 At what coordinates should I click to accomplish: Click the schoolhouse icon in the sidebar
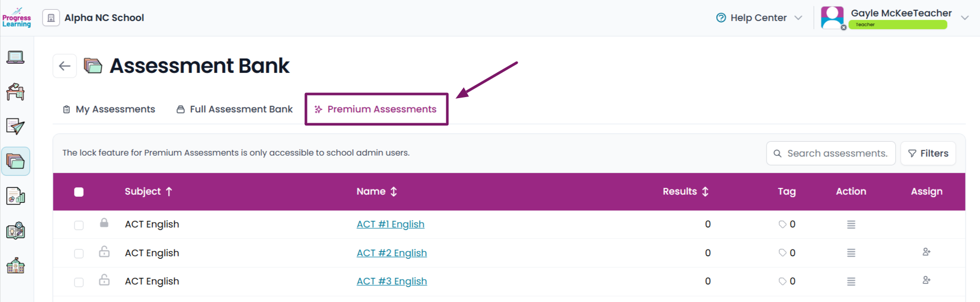15,266
